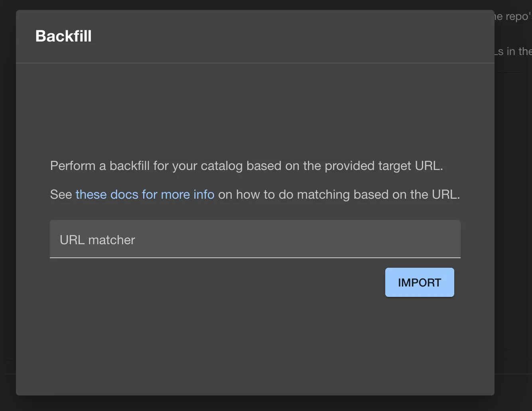Screen dimensions: 532x411
Task: Select the blue IMPORT button to start backfill
Action: click(x=419, y=282)
